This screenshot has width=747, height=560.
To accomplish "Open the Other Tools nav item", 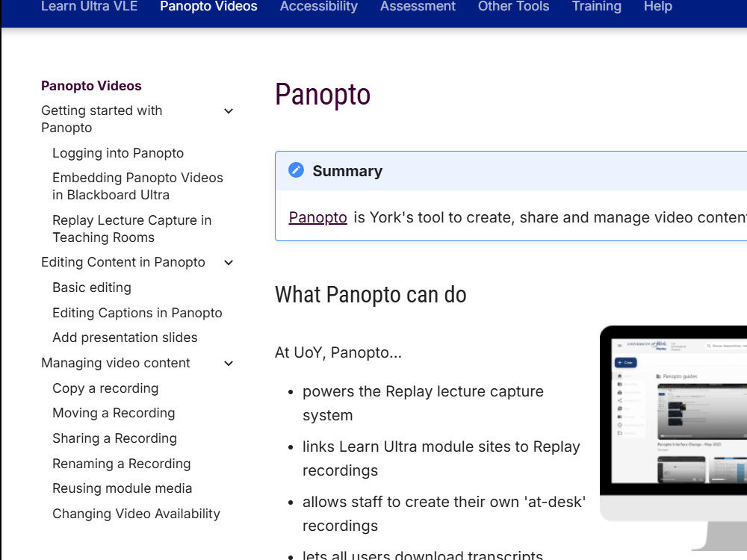I will pyautogui.click(x=514, y=6).
